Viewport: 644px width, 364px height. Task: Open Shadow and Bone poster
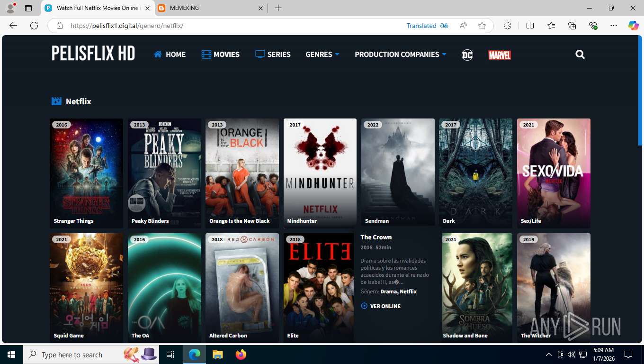point(477,288)
